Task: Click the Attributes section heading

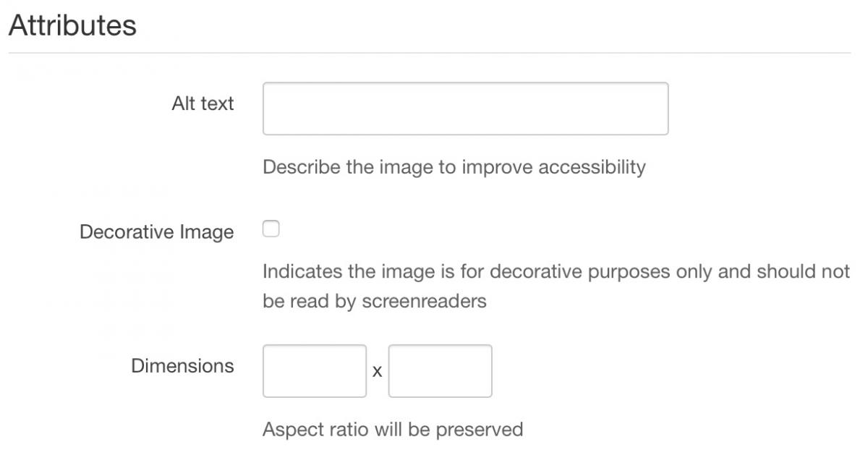Action: [72, 25]
